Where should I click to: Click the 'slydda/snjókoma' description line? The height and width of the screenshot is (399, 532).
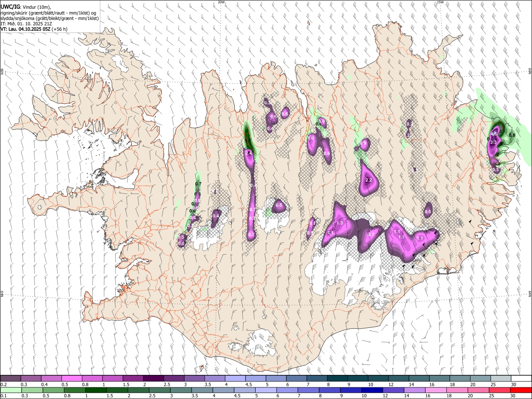pyautogui.click(x=49, y=18)
